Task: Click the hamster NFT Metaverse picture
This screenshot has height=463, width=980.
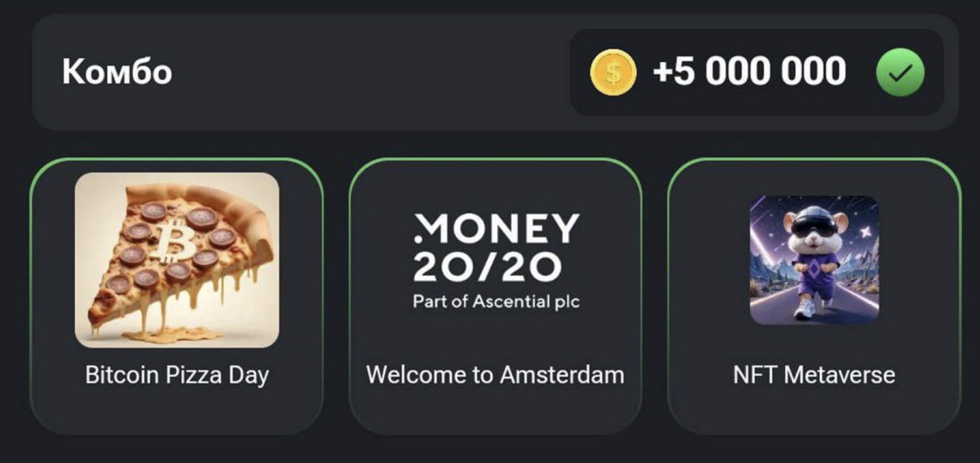Action: point(814,260)
